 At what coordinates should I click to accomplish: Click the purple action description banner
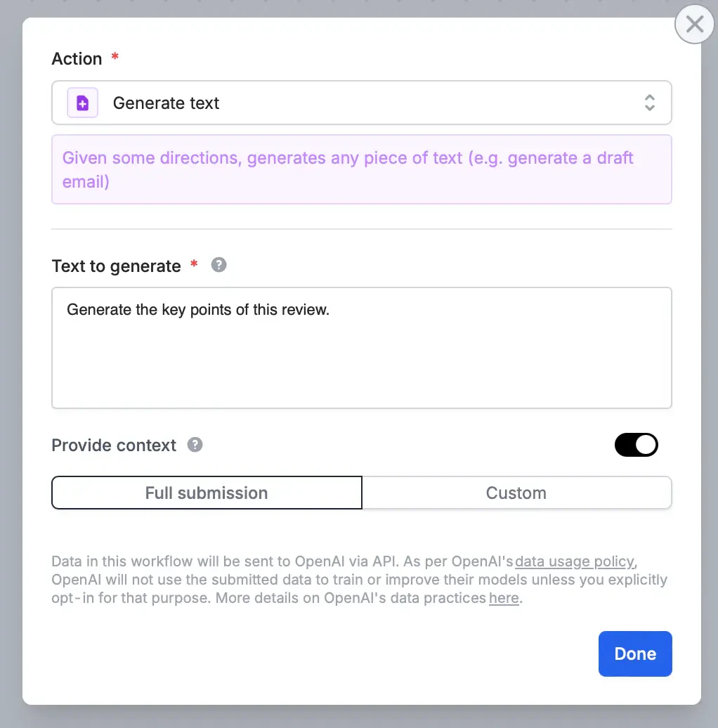click(362, 169)
